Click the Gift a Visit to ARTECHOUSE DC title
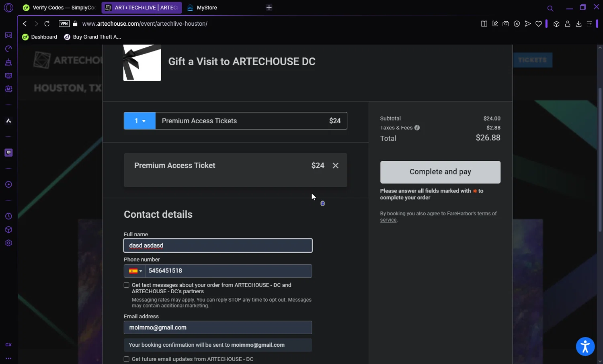The width and height of the screenshot is (603, 364). pos(242,61)
